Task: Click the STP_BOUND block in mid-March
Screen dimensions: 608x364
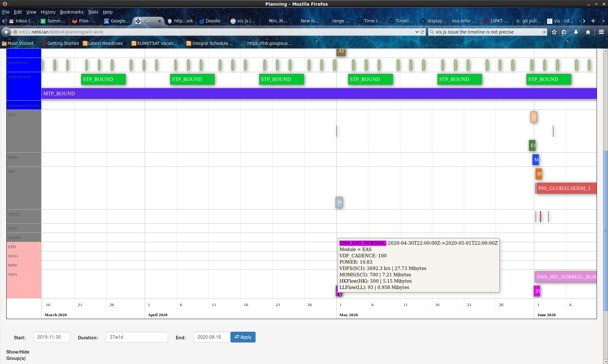Action: (103, 79)
